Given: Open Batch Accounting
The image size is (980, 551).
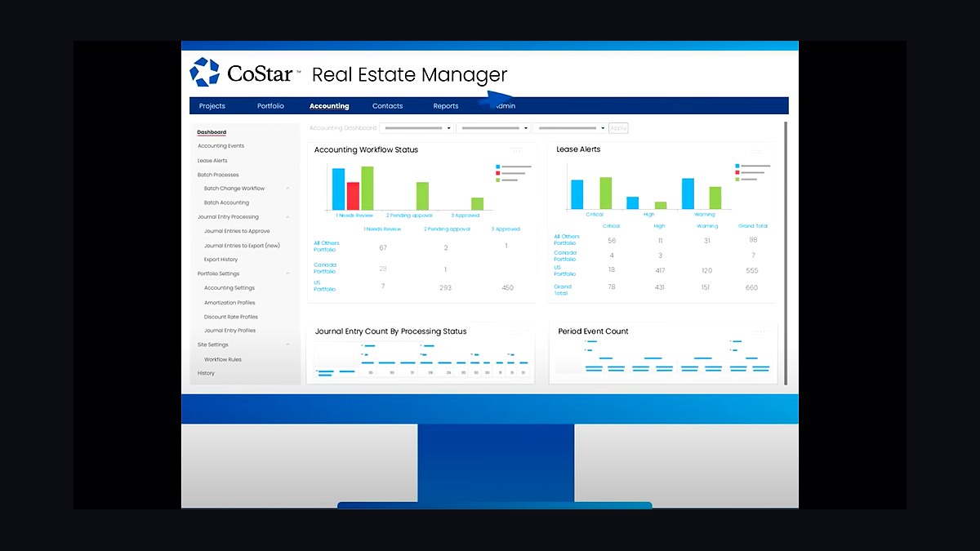Looking at the screenshot, I should coord(226,202).
